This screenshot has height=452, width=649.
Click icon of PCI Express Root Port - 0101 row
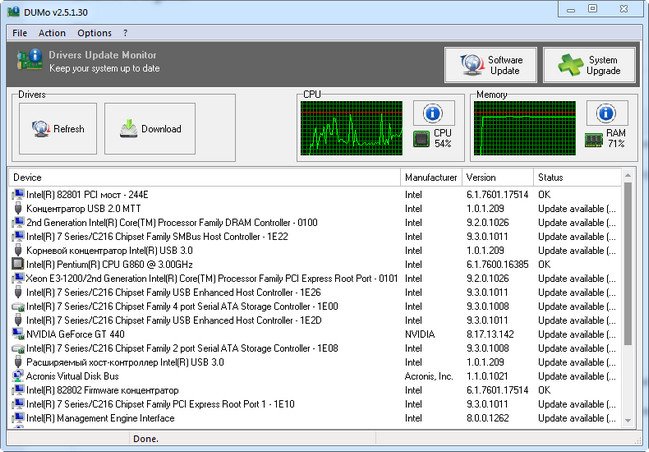tap(18, 278)
